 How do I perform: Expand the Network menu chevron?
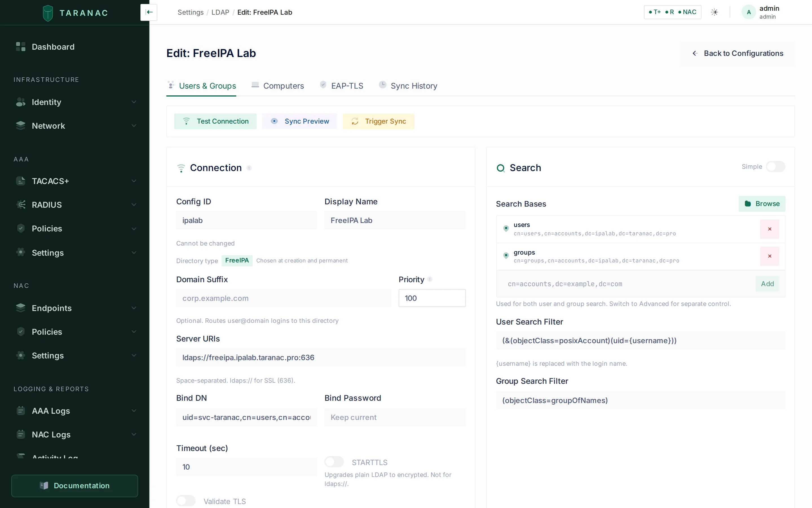(x=134, y=126)
